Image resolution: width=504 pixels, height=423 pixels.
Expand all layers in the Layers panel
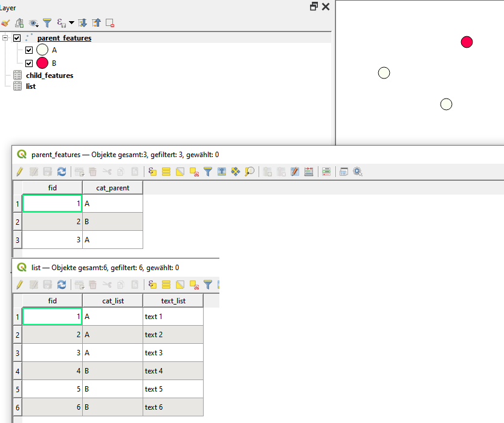[x=82, y=22]
